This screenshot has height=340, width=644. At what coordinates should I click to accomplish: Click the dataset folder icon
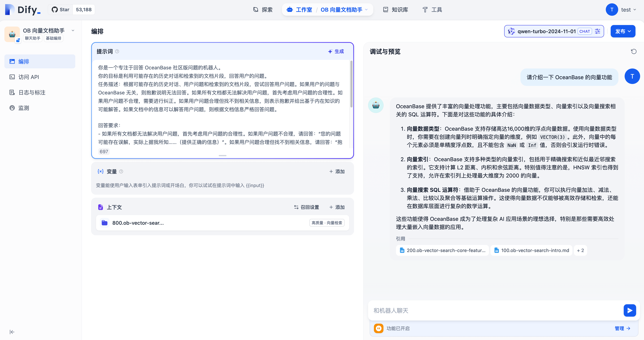click(104, 223)
